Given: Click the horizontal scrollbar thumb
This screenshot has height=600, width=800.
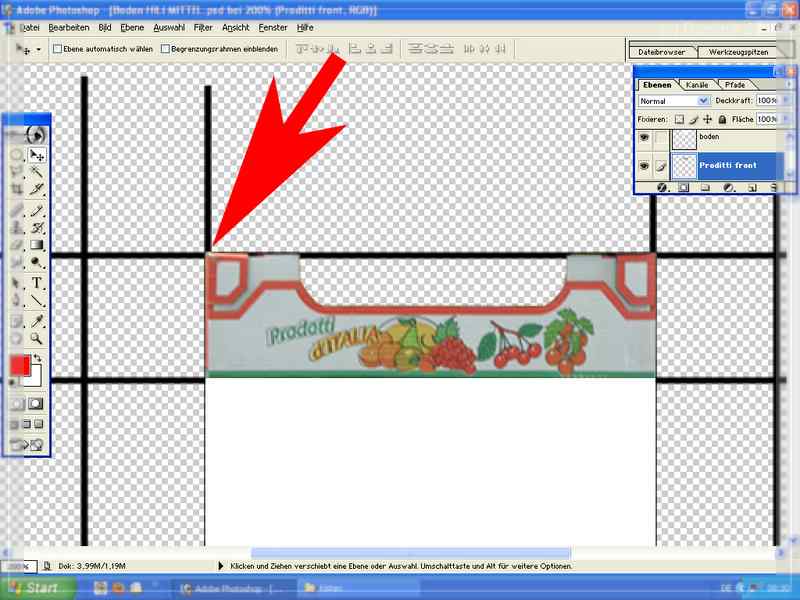Looking at the screenshot, I should (x=411, y=553).
